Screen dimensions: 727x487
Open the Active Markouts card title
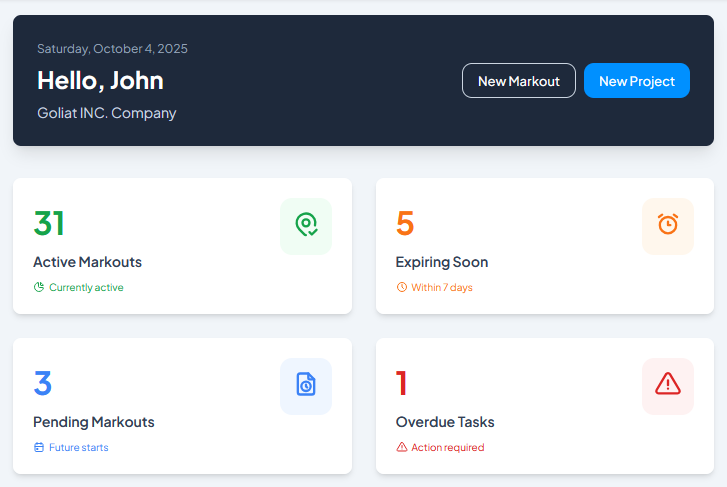click(87, 262)
